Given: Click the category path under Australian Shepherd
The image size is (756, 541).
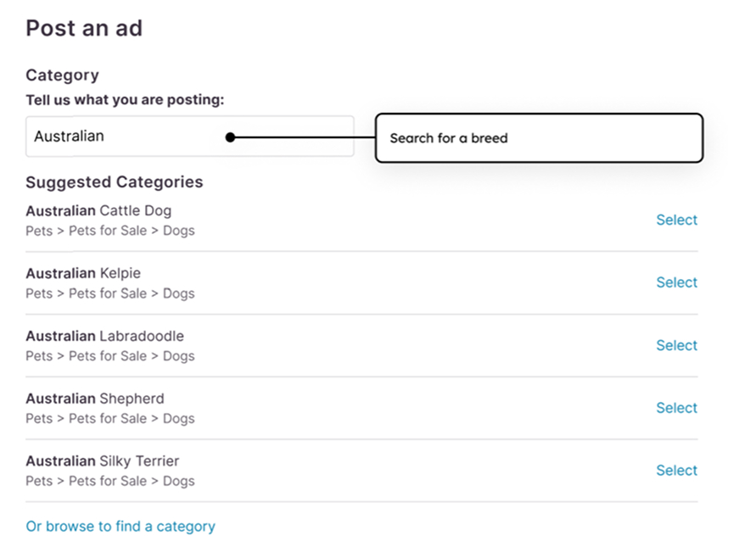Looking at the screenshot, I should pyautogui.click(x=110, y=419).
